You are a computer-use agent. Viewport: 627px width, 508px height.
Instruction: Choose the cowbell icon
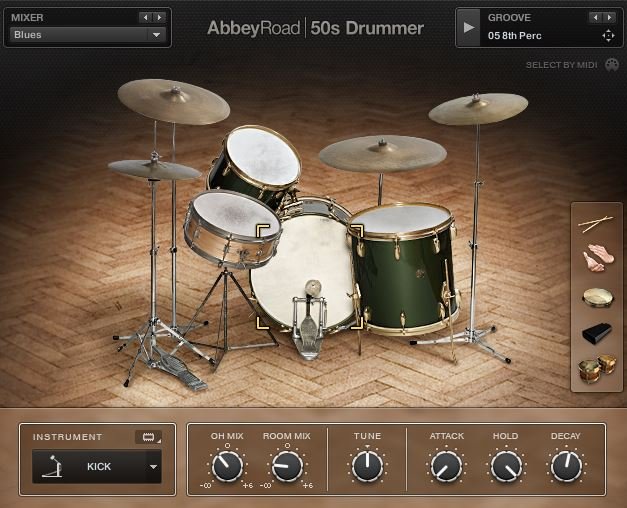click(597, 333)
